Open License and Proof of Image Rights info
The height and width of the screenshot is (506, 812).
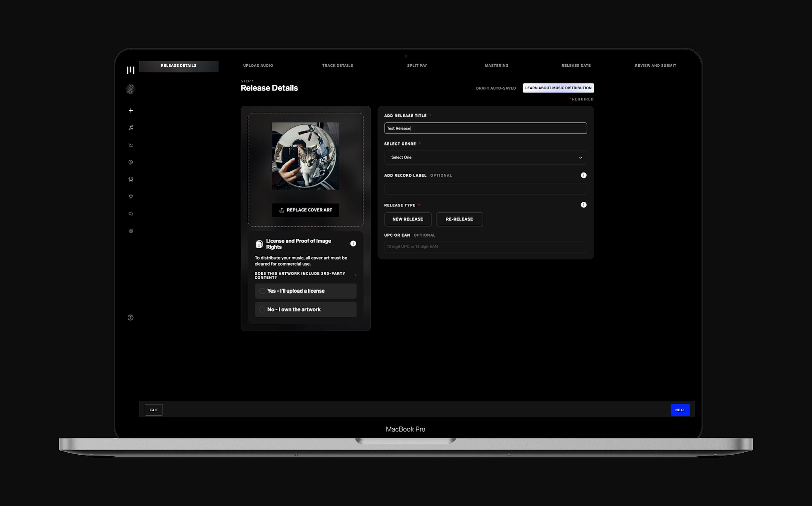(353, 244)
